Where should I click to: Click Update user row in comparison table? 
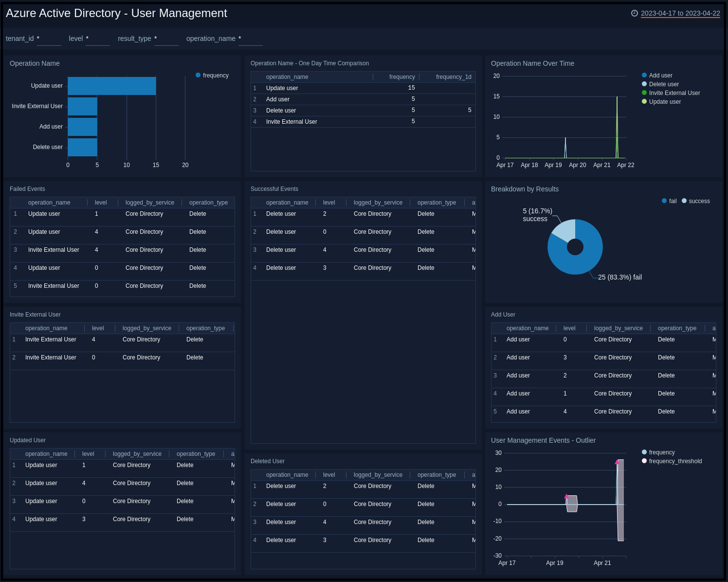coord(363,88)
